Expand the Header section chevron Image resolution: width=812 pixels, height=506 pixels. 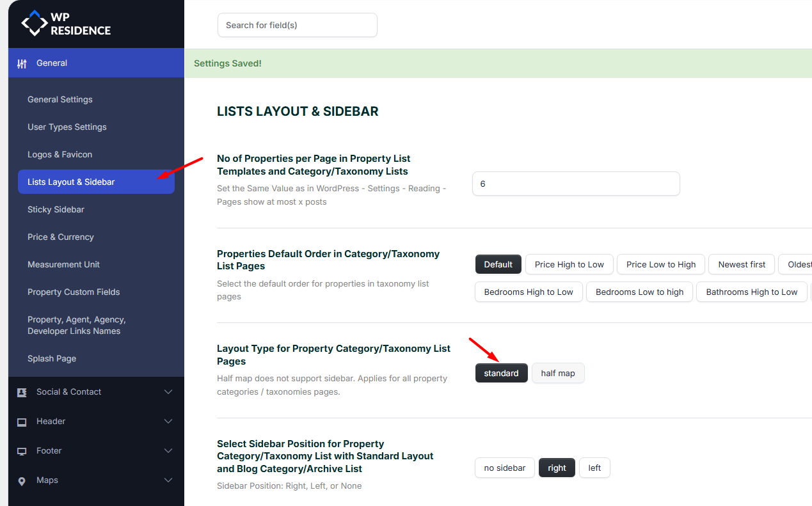click(168, 422)
